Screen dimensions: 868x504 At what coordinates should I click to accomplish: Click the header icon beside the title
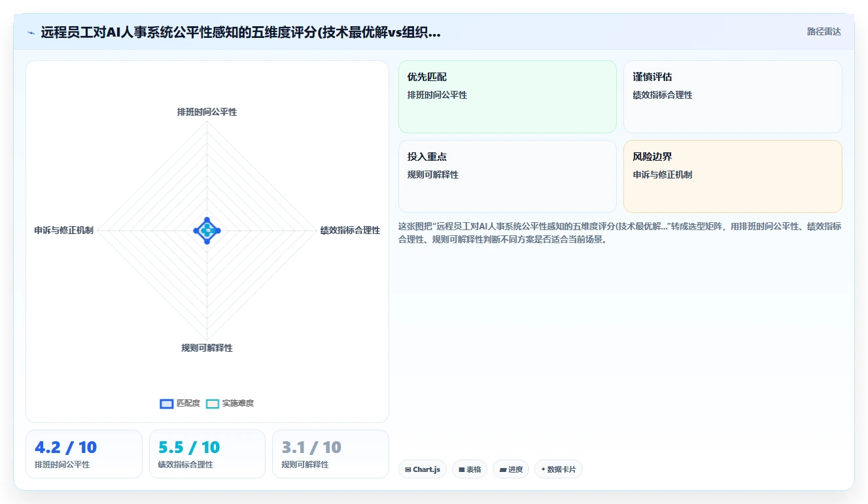31,33
